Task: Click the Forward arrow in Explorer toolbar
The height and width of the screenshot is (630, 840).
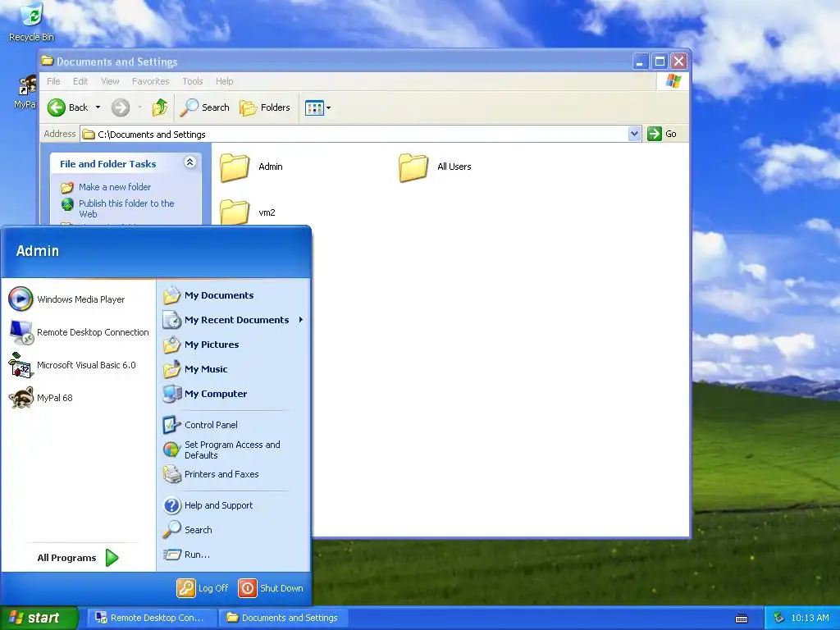Action: click(121, 107)
